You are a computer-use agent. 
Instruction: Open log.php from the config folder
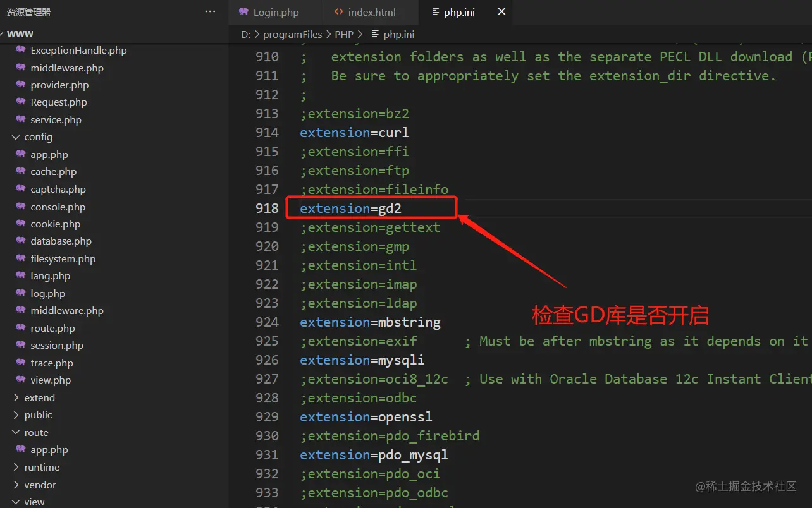click(47, 293)
